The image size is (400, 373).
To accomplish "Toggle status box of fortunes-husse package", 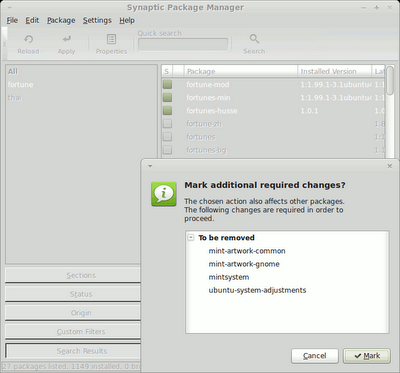I will click(167, 110).
